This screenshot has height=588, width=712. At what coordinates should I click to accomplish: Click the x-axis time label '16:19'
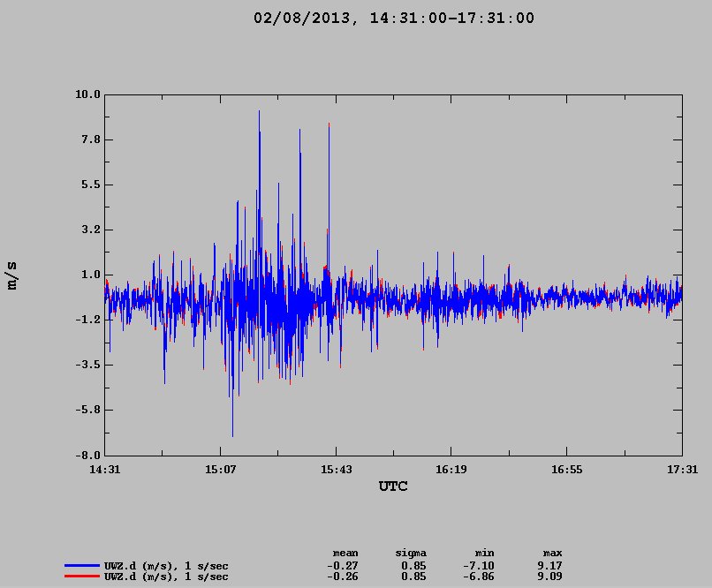(451, 470)
